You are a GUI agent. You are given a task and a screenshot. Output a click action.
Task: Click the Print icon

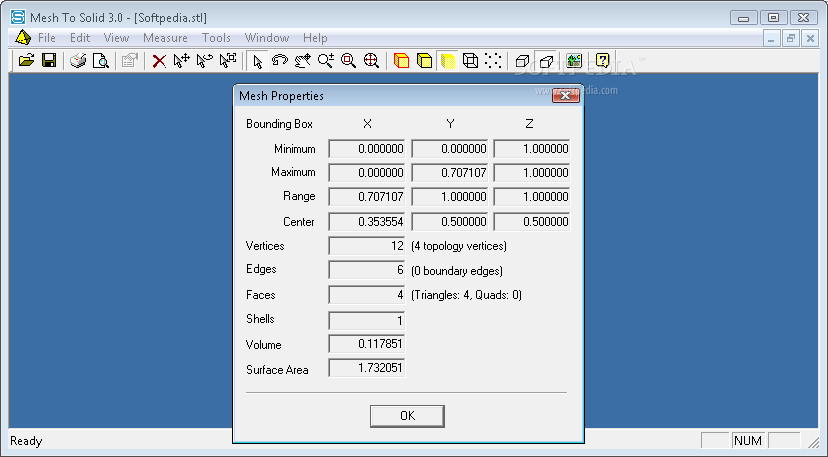tap(78, 61)
